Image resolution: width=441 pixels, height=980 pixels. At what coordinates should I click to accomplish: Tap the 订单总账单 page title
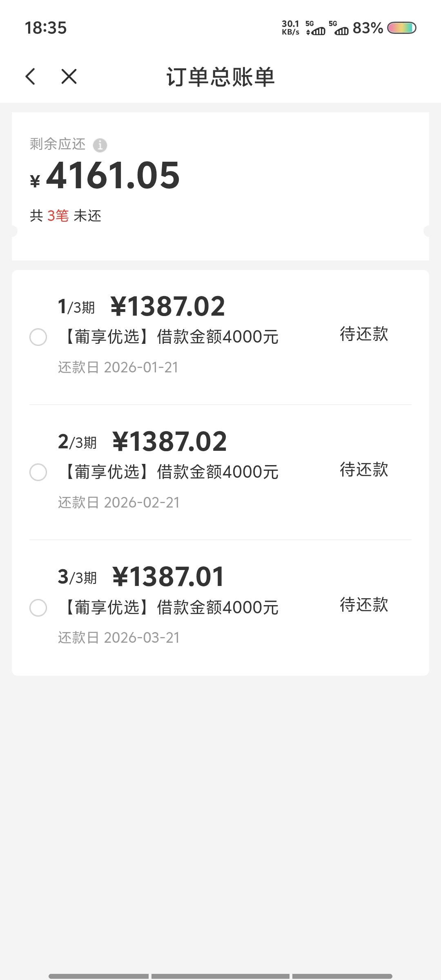pos(220,77)
